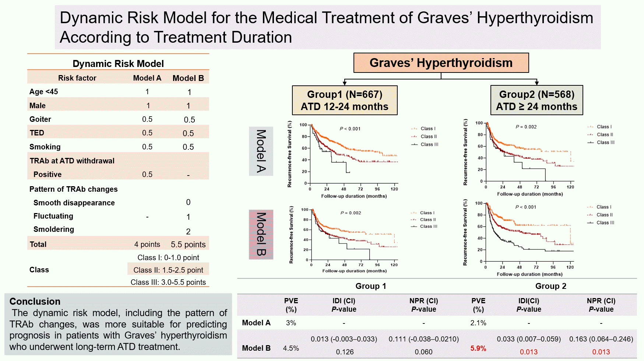Select the '4.5%' PVE value
Image resolution: width=644 pixels, height=361 pixels.
291,348
